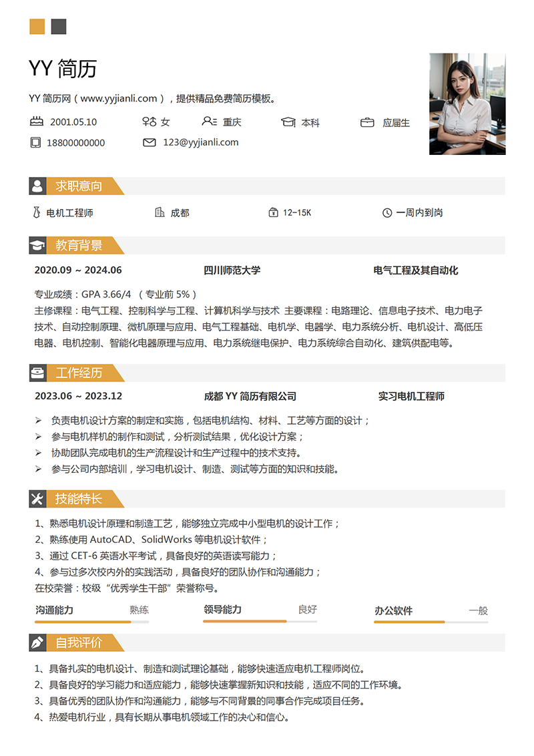The image size is (534, 756).
Task: Click the AutoCAD、SolidWorks skill line
Action: [151, 540]
